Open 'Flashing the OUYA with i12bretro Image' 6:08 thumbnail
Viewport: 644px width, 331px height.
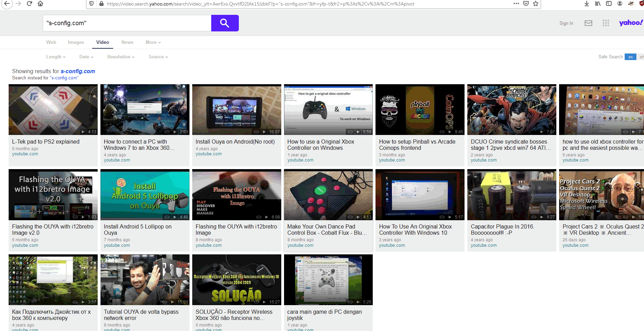click(237, 195)
